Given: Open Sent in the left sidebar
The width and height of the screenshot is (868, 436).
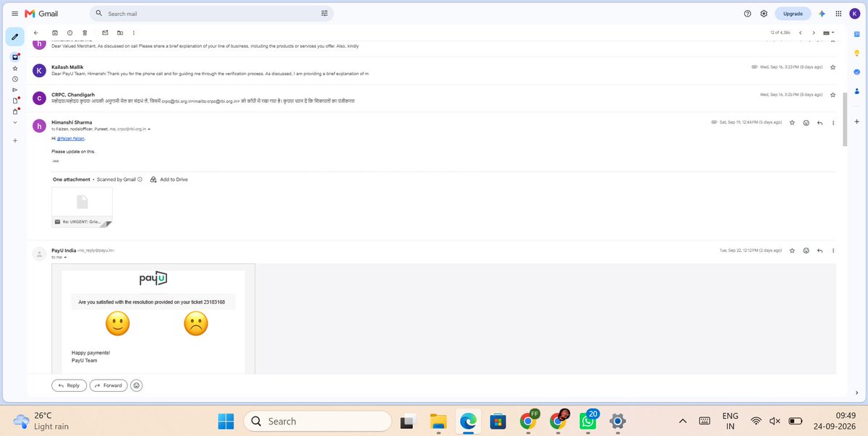Looking at the screenshot, I should [x=14, y=90].
